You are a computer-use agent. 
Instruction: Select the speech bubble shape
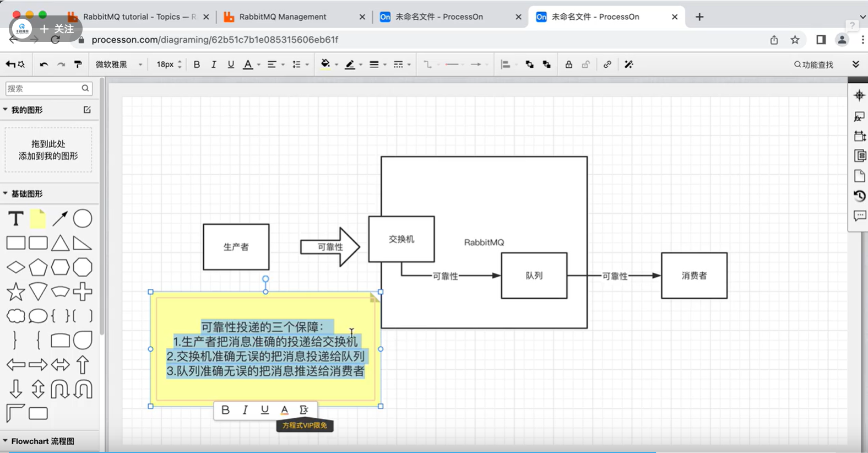(x=38, y=316)
